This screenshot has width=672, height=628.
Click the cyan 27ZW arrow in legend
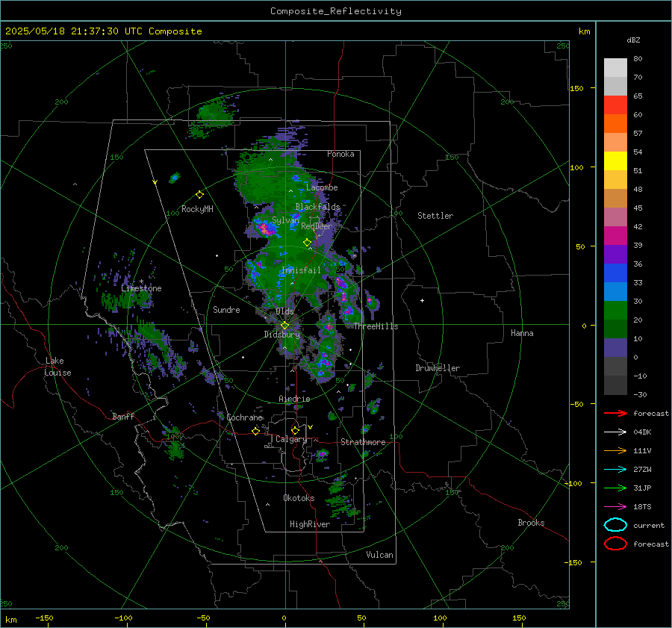click(x=615, y=470)
